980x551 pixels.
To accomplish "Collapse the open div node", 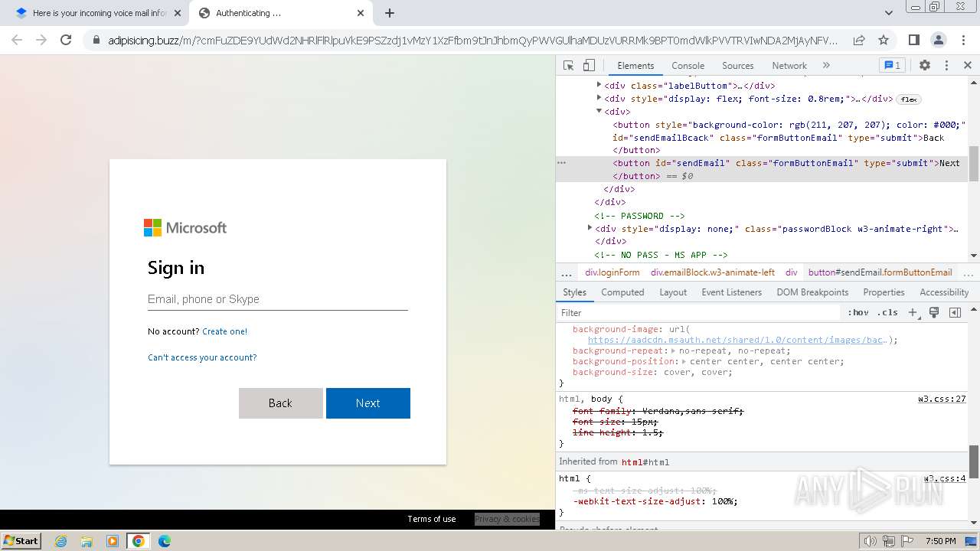I will 599,111.
